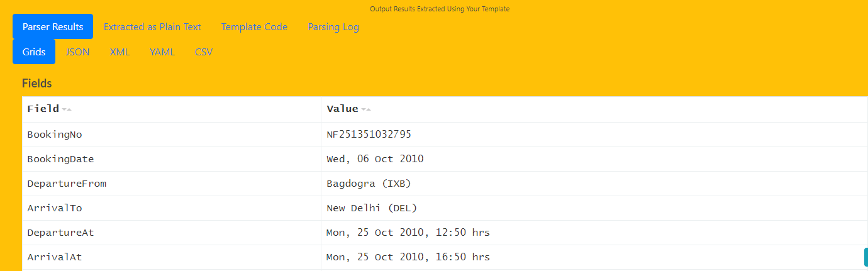Click the Field column header
This screenshot has width=868, height=271.
coord(172,109)
